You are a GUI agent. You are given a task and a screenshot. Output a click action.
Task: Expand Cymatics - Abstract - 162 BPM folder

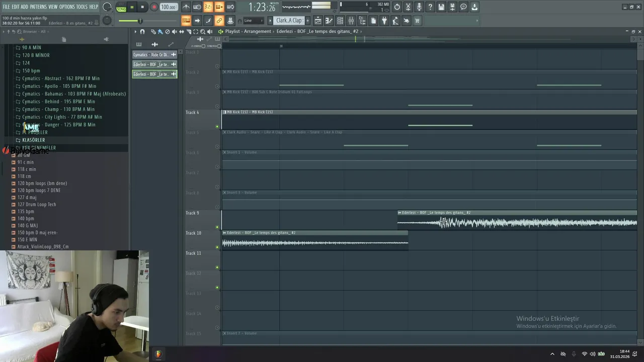pyautogui.click(x=60, y=78)
